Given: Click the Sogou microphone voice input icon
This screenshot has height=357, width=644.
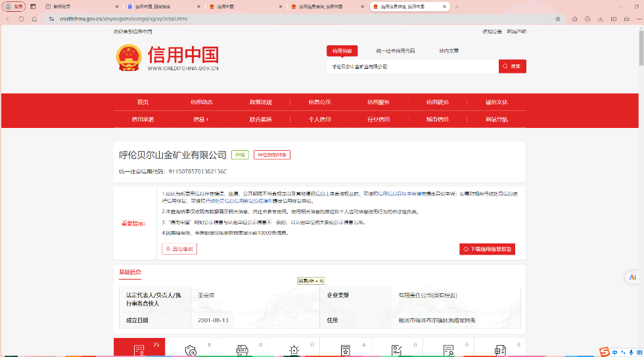Looking at the screenshot, I should pos(632,352).
